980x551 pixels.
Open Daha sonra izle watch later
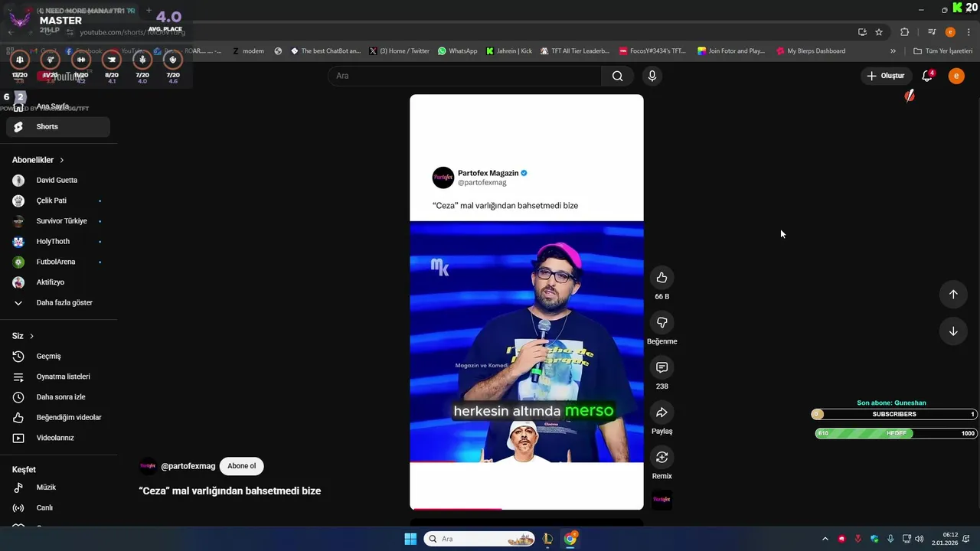click(x=58, y=397)
